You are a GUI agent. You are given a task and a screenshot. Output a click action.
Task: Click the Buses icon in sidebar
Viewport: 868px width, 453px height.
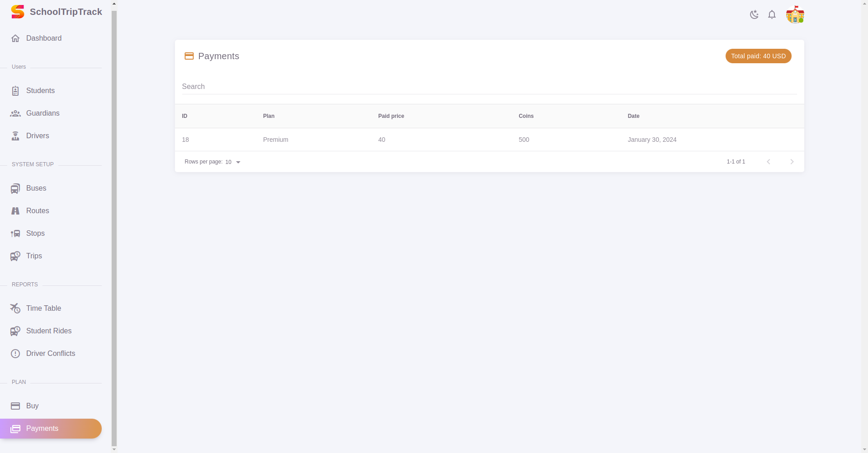[x=16, y=188]
